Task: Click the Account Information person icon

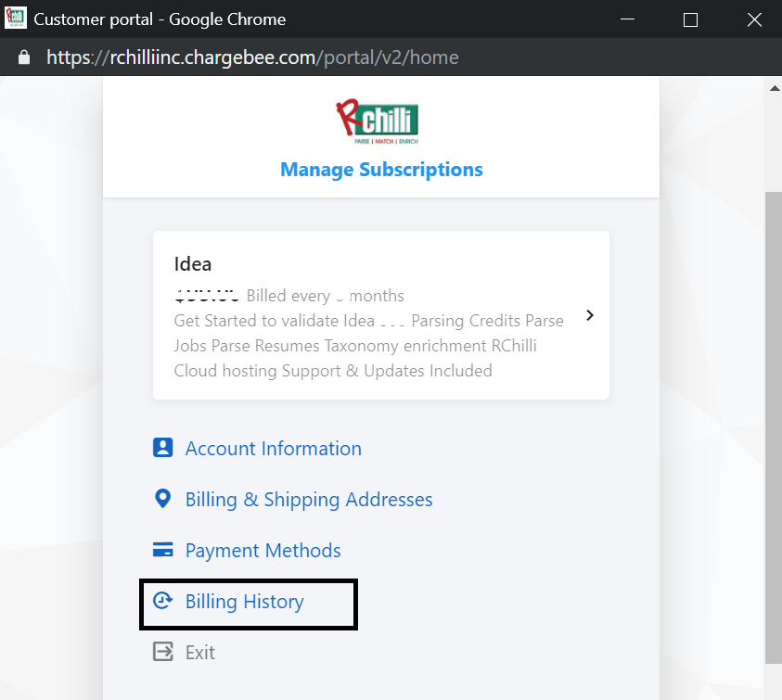Action: click(162, 448)
